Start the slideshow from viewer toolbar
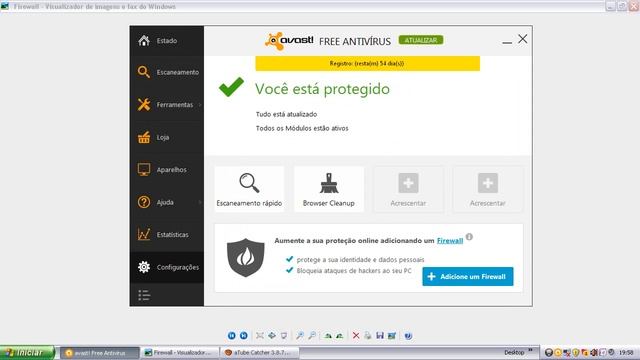The width and height of the screenshot is (640, 360). pyautogui.click(x=284, y=336)
